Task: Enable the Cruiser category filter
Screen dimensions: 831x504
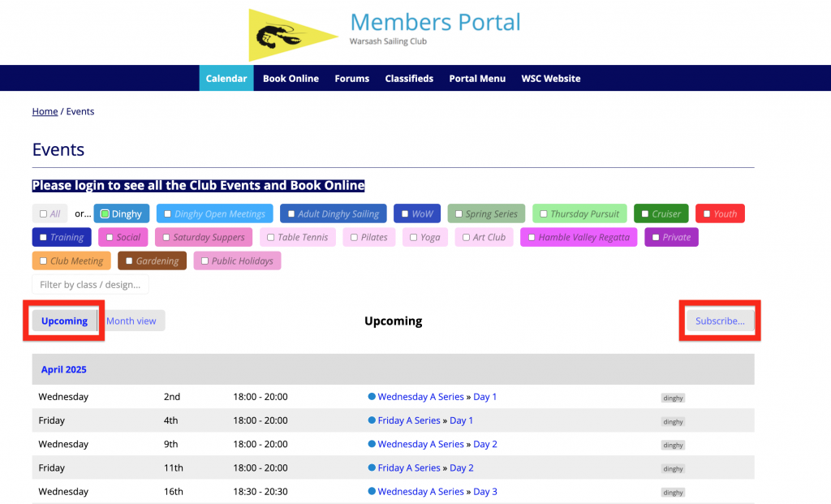Action: [x=644, y=214]
